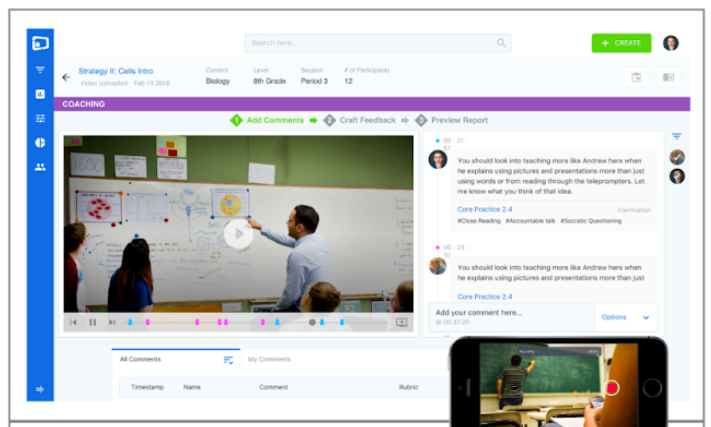Open the user profile avatar at top right
711x427 pixels.
[671, 43]
